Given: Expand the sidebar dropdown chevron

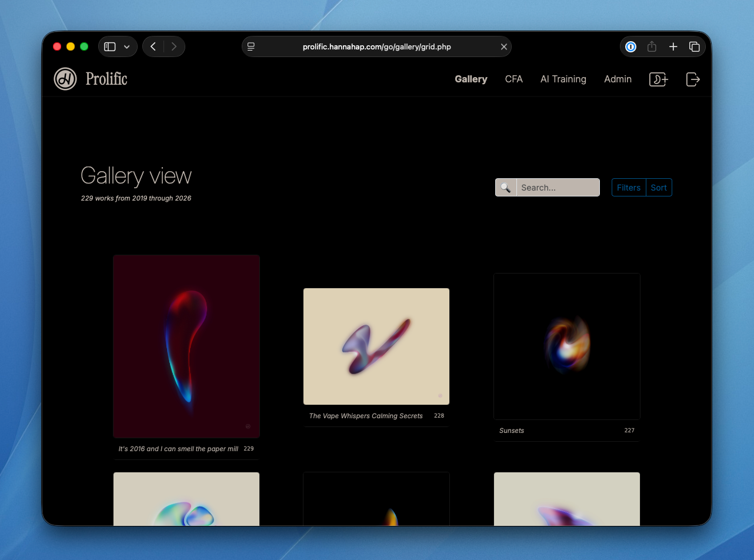Looking at the screenshot, I should point(126,46).
